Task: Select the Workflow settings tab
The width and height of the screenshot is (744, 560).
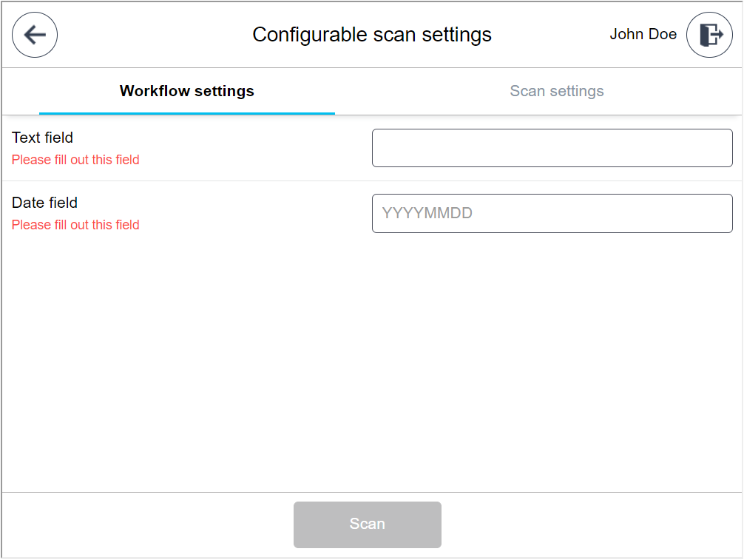Action: (186, 91)
